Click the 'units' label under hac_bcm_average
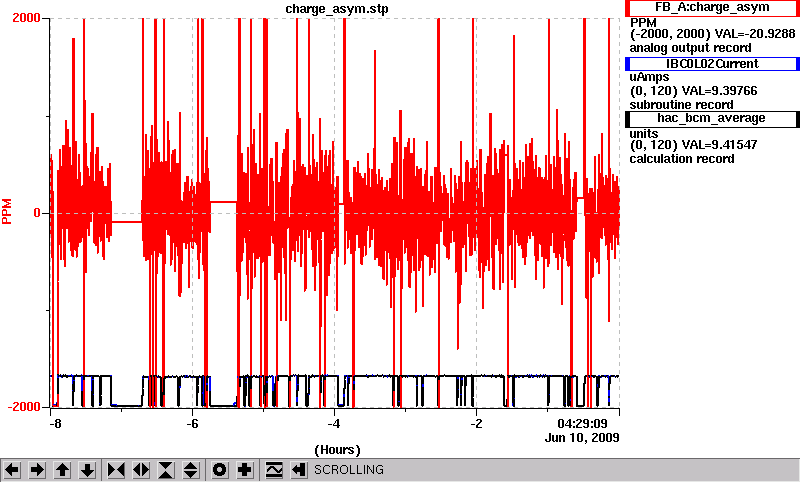This screenshot has height=482, width=800. click(644, 134)
